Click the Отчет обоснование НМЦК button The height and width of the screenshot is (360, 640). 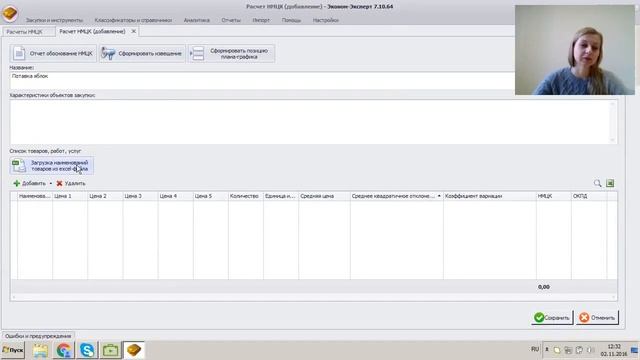point(53,53)
